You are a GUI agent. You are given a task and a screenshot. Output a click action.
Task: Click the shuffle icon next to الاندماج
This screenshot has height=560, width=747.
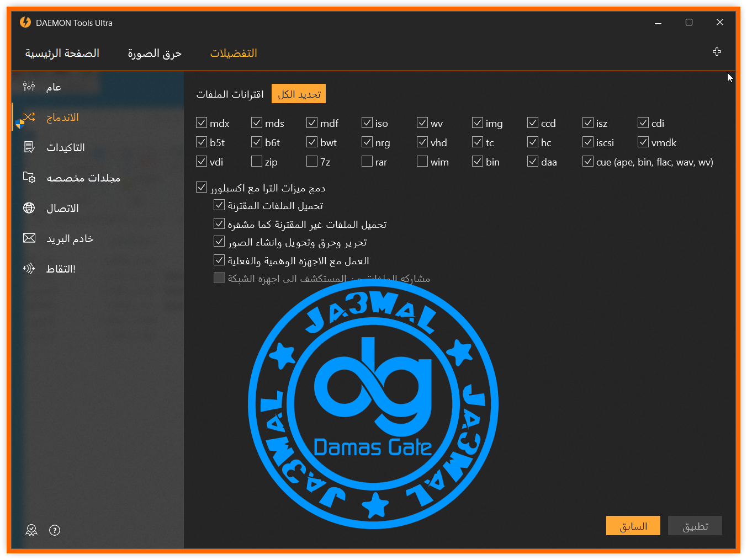29,117
